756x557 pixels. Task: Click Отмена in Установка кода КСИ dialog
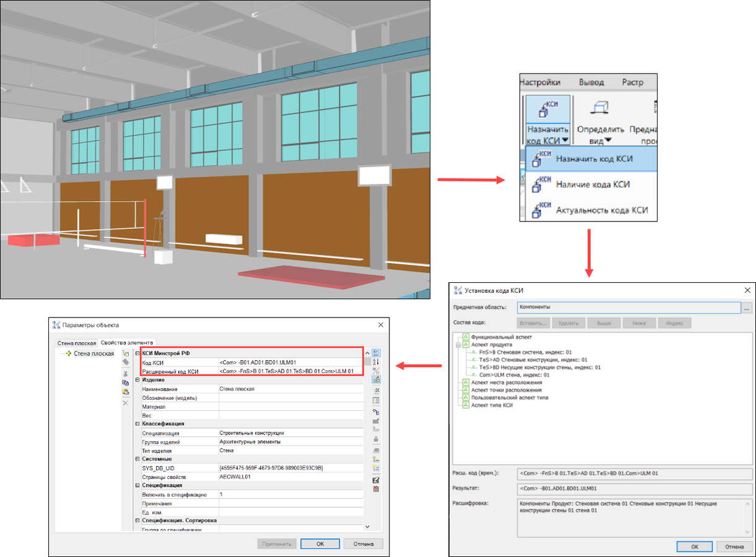click(x=734, y=546)
